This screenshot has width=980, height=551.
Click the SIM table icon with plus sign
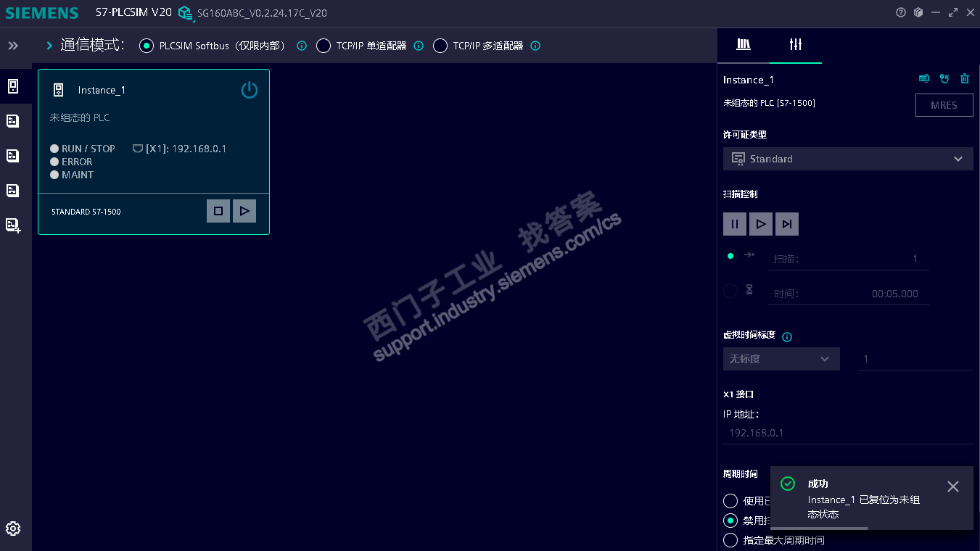point(13,225)
